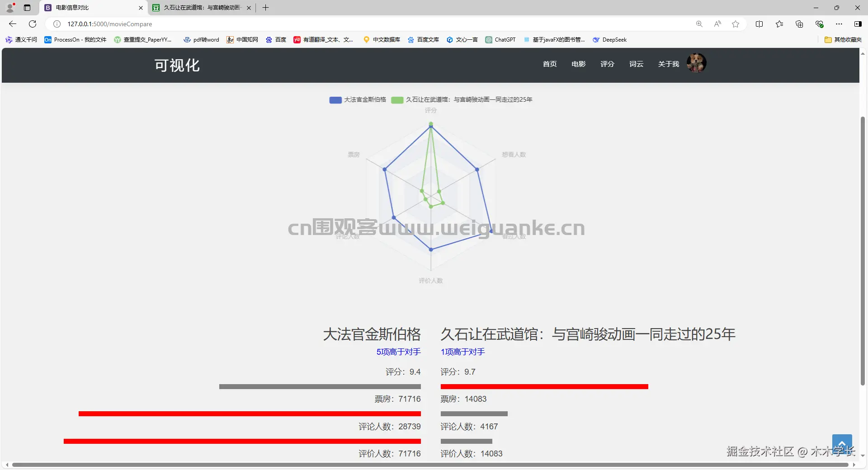Open the ChatGPT bookmark
Screen dimensions: 868x470
pyautogui.click(x=500, y=40)
